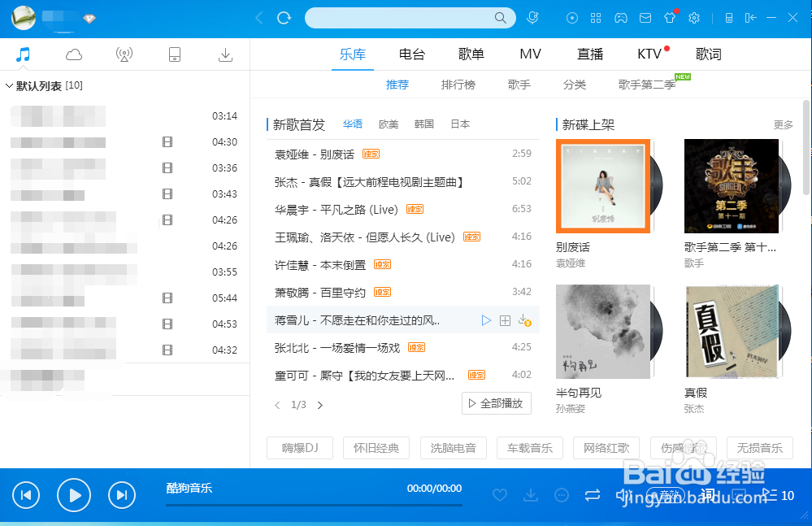The height and width of the screenshot is (526, 812).
Task: Open the listen-and-identify song microphone icon
Action: tap(532, 18)
